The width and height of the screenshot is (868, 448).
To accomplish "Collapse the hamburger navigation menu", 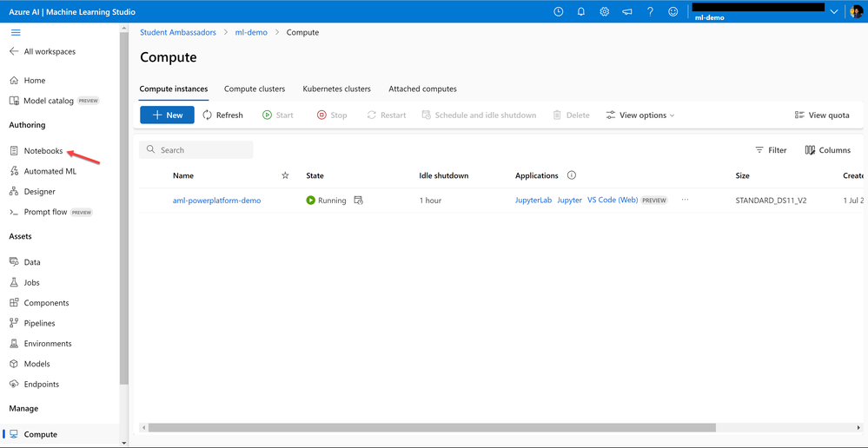I will (x=16, y=33).
